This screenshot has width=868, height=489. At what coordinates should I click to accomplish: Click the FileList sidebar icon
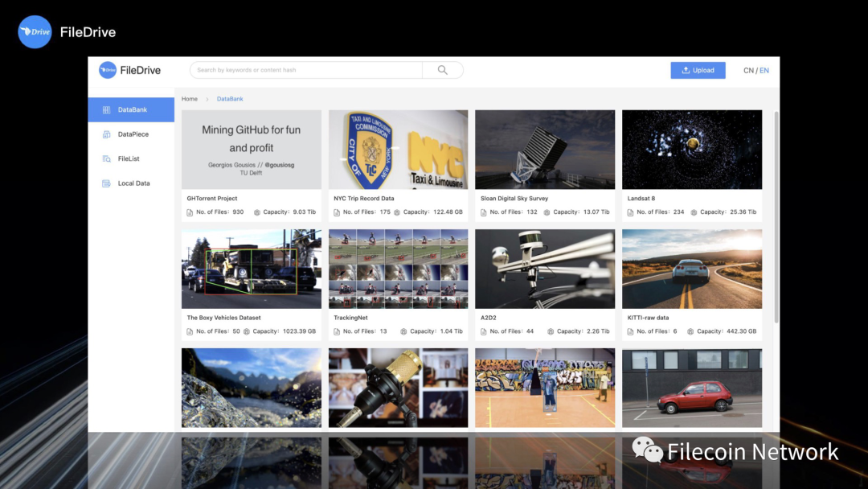[x=106, y=159]
